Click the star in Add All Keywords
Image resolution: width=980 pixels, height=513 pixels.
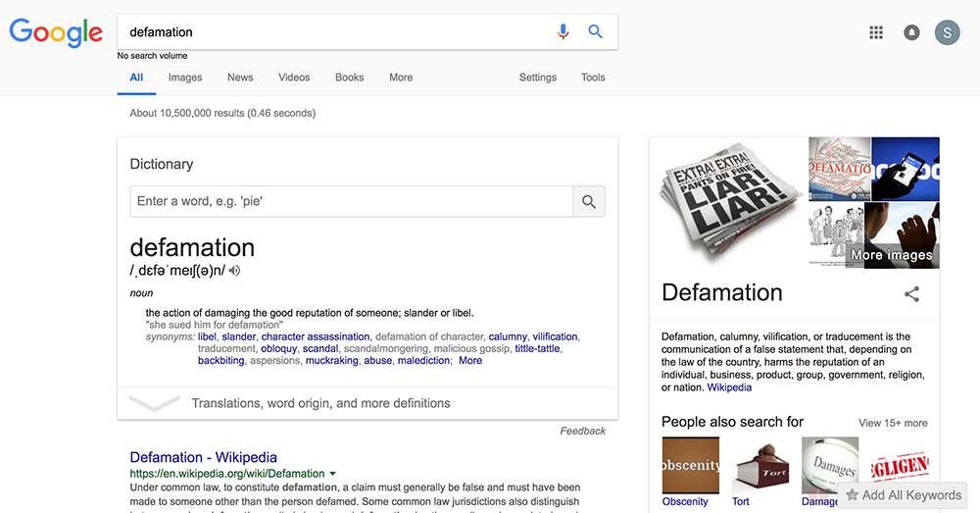pos(852,495)
